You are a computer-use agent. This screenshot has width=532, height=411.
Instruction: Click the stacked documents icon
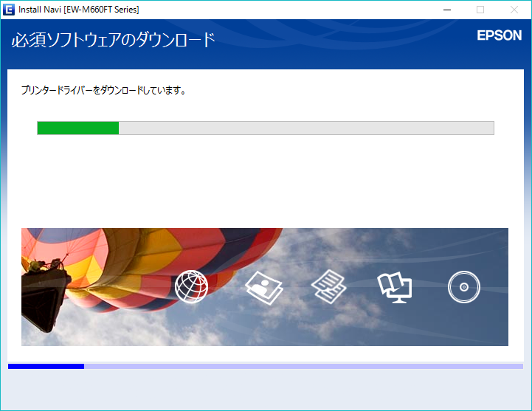click(328, 286)
